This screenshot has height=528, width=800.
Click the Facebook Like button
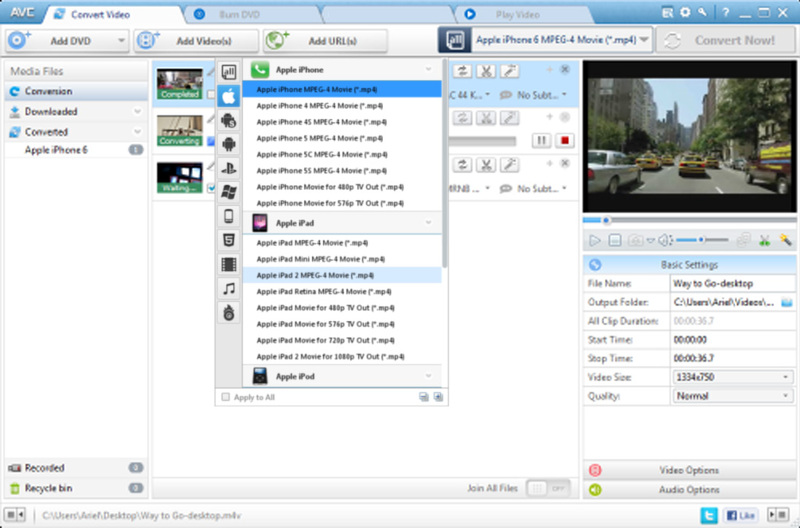[x=740, y=516]
